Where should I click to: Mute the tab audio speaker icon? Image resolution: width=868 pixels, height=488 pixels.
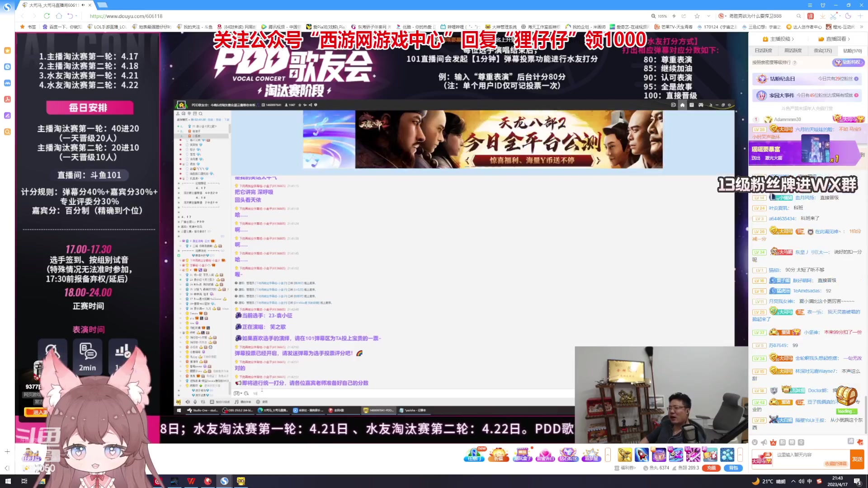tap(83, 5)
